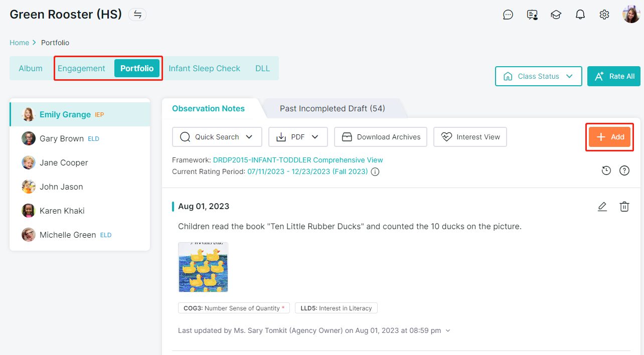Image resolution: width=644 pixels, height=355 pixels.
Task: Switch to the Engagement tab
Action: click(x=81, y=69)
